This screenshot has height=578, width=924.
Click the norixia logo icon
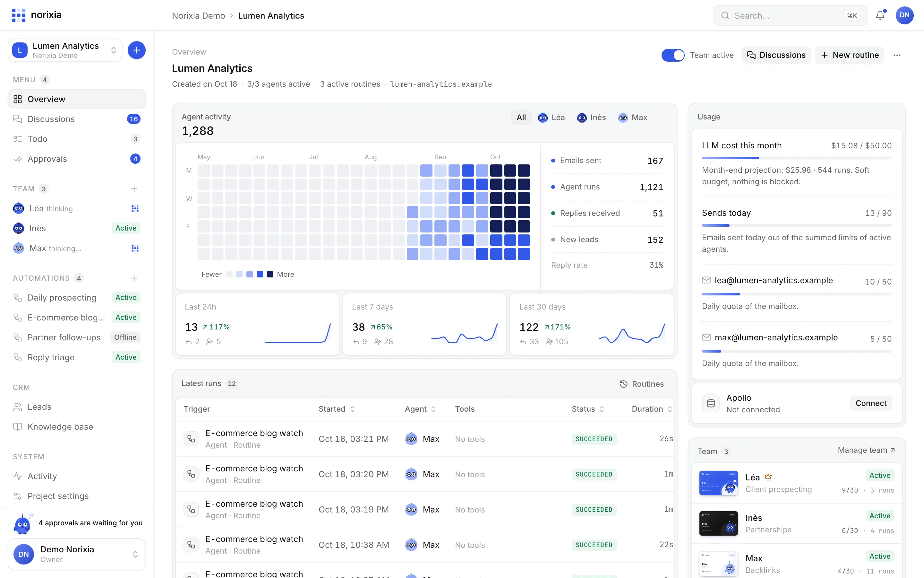[x=18, y=15]
